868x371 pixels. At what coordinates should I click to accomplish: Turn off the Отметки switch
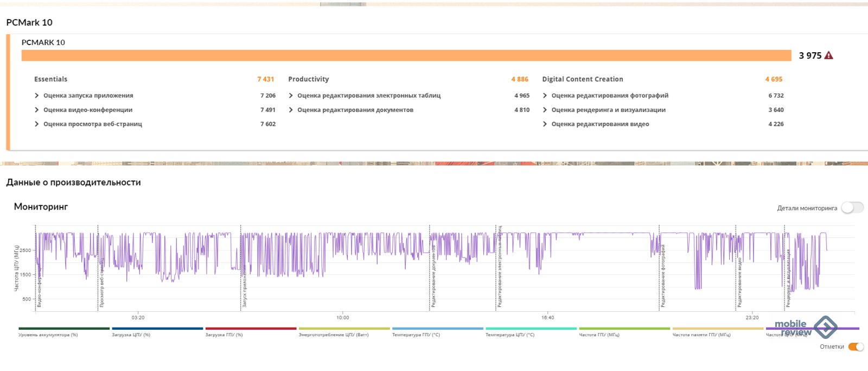(x=856, y=347)
